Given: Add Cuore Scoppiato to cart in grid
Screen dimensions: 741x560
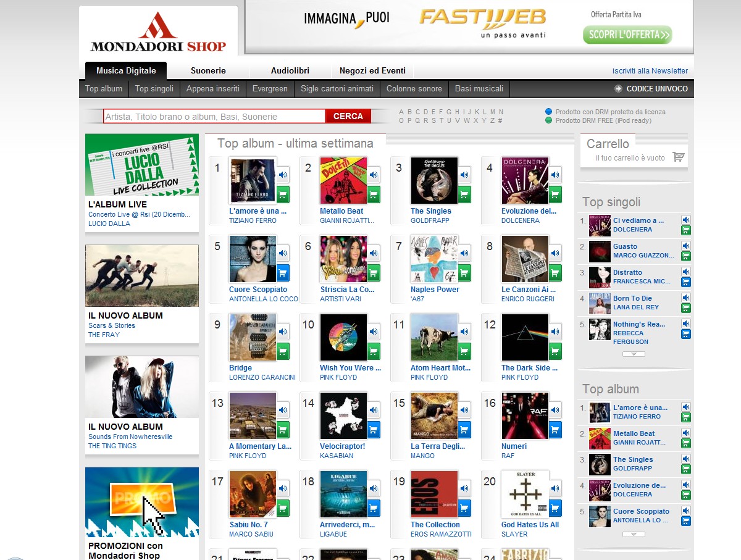Looking at the screenshot, I should coord(283,273).
